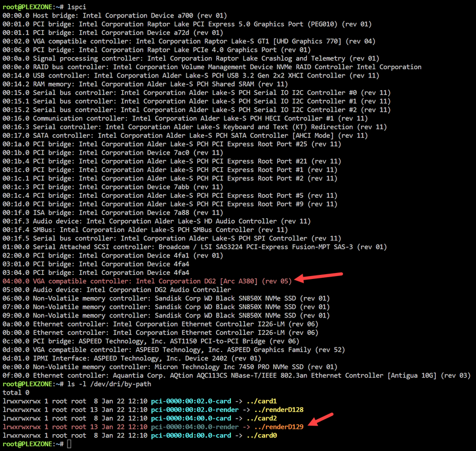
Task: Click the PCI Express Root Port #5 line
Action: point(170,195)
